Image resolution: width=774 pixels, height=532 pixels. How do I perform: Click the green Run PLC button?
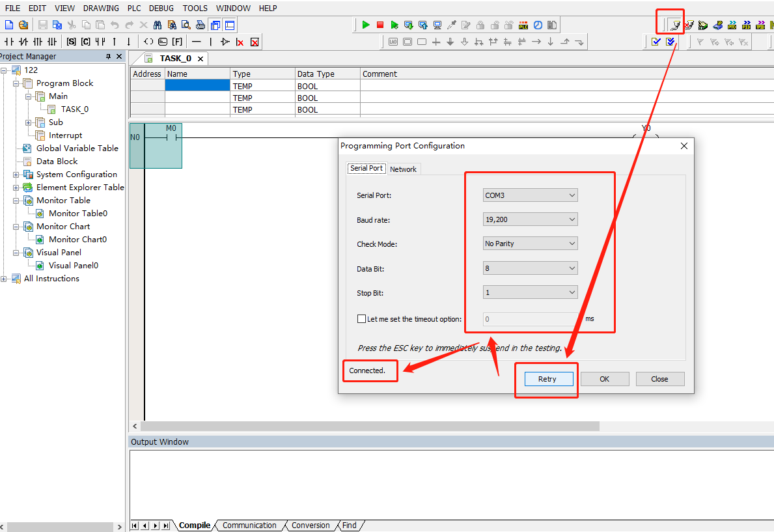tap(366, 25)
